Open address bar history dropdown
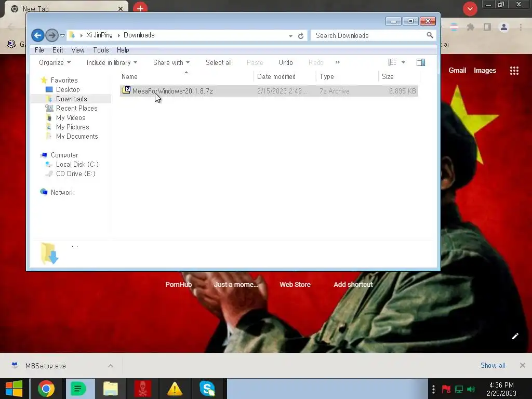This screenshot has width=532, height=399. (291, 36)
